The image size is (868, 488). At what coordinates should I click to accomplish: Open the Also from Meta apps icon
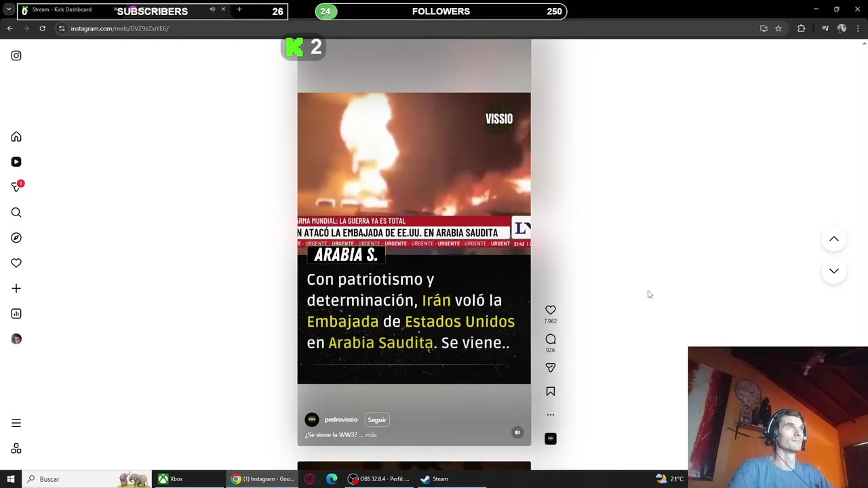[16, 449]
